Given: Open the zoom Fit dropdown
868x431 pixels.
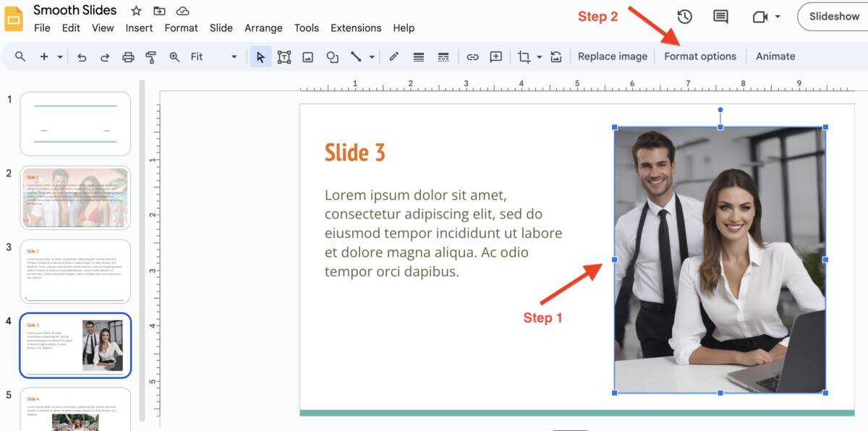Looking at the screenshot, I should (233, 56).
